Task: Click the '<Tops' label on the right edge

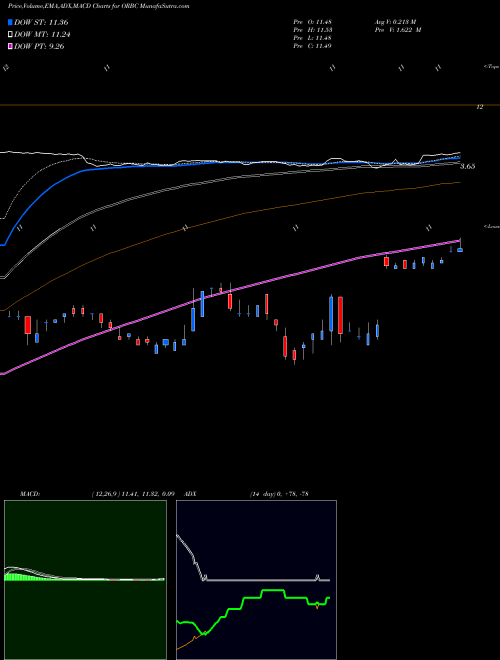Action: coord(491,67)
